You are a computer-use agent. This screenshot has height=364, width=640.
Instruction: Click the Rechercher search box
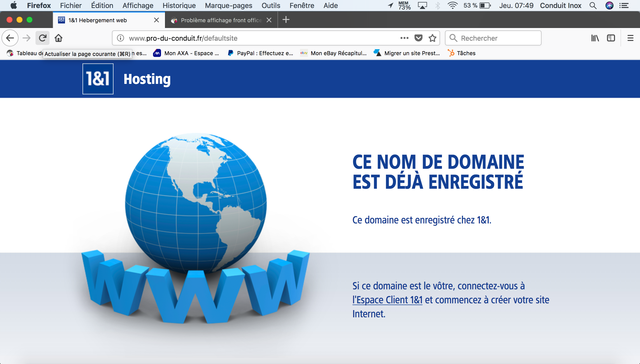(x=493, y=38)
